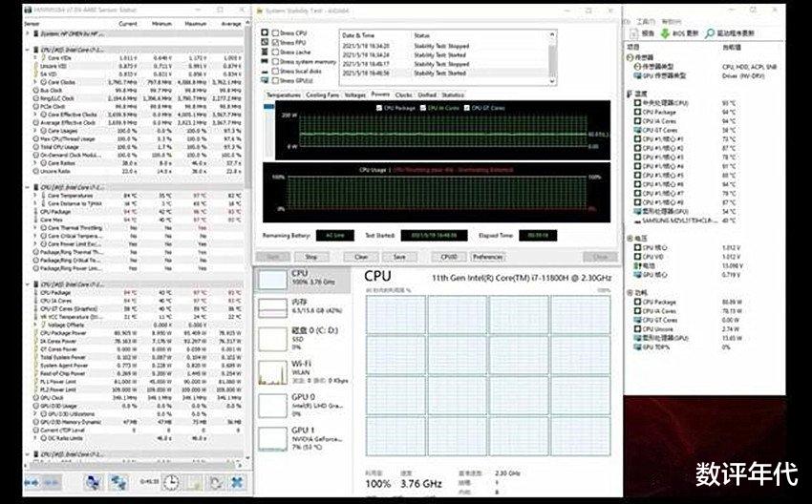Enable Stress system memory checkbox
This screenshot has width=812, height=504.
coord(275,62)
